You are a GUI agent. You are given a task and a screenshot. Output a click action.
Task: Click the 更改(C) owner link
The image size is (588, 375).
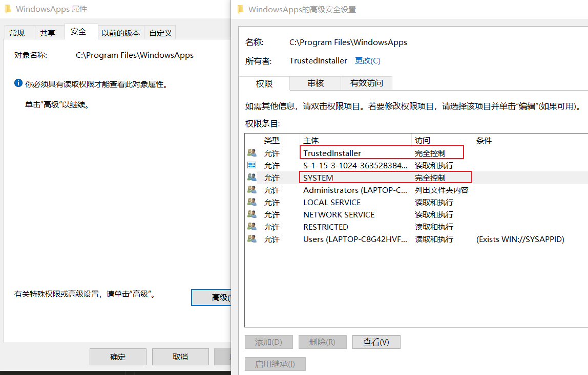pyautogui.click(x=368, y=61)
